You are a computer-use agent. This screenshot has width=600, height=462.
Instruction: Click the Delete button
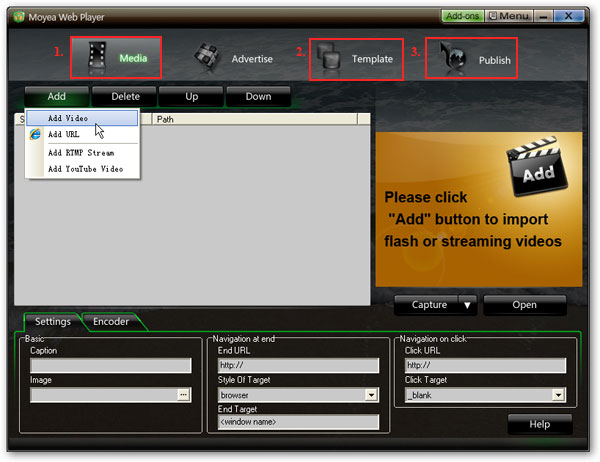click(125, 96)
